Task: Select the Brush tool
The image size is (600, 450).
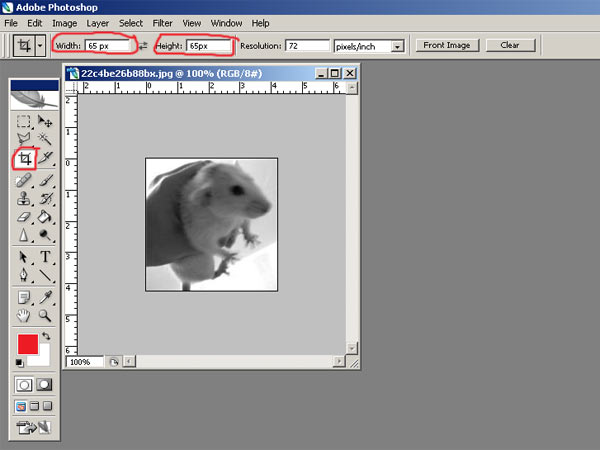Action: pyautogui.click(x=45, y=180)
